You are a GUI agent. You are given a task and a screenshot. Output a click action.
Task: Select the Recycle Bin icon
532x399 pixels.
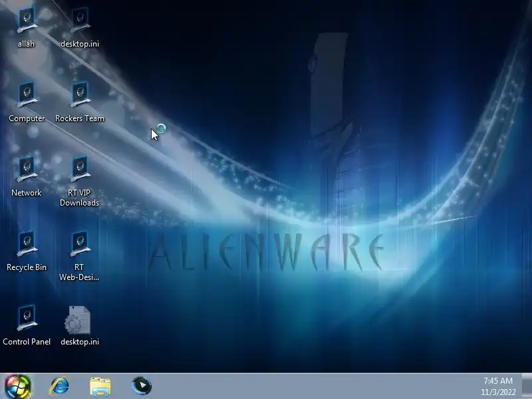click(x=27, y=251)
